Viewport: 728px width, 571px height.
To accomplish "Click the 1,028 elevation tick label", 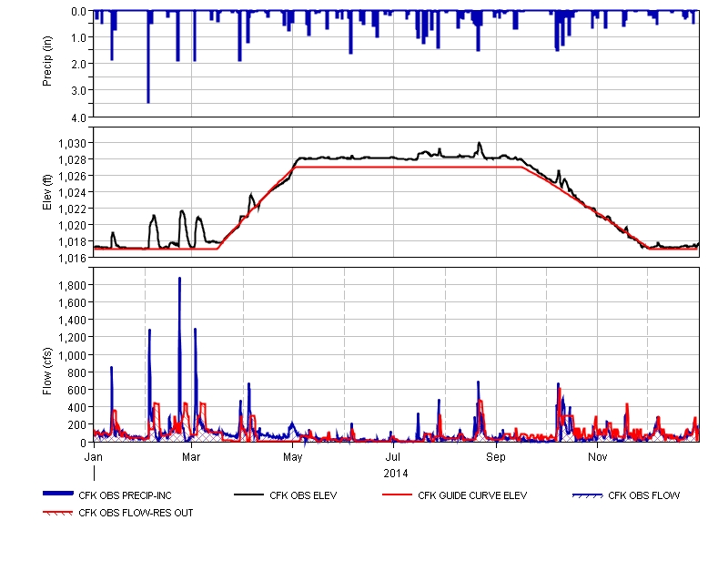I will pos(73,159).
